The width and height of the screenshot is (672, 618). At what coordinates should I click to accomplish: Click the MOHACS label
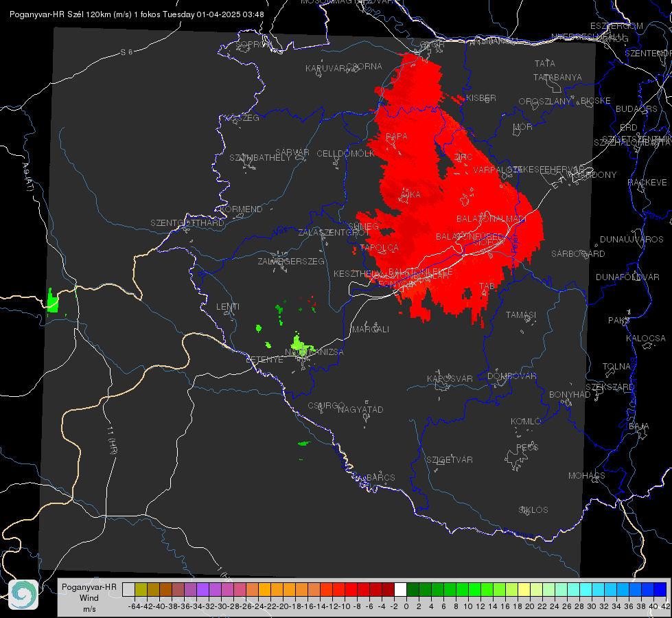[587, 475]
